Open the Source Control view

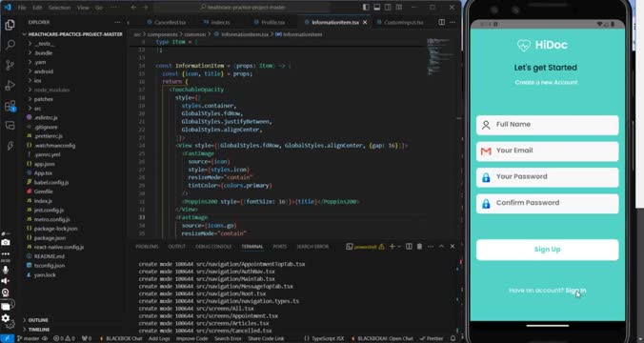pyautogui.click(x=10, y=65)
